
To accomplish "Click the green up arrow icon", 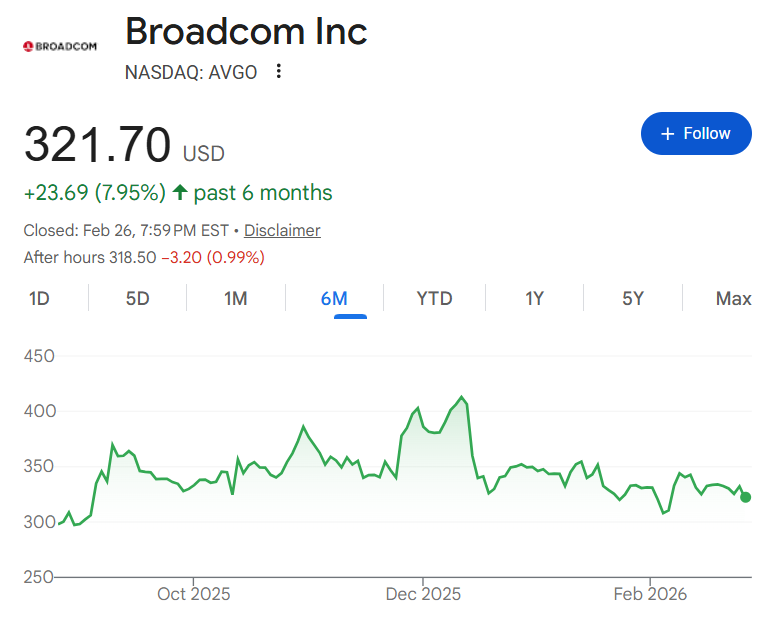I will pos(180,192).
